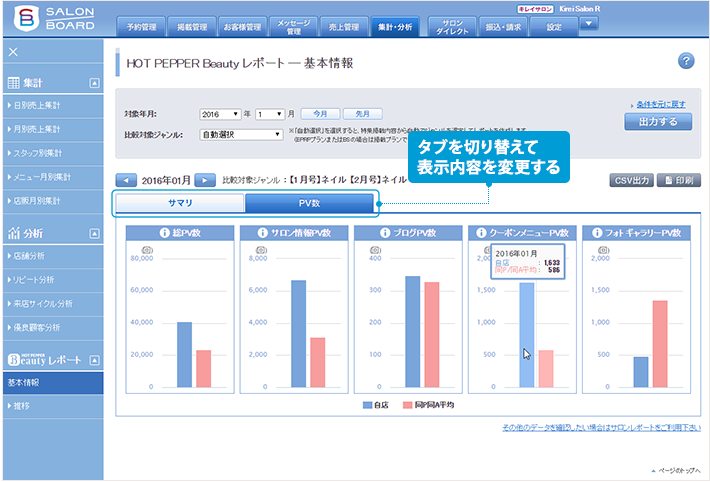Open the 比較対象ジャンル 自動選択 dropdown

pyautogui.click(x=241, y=133)
